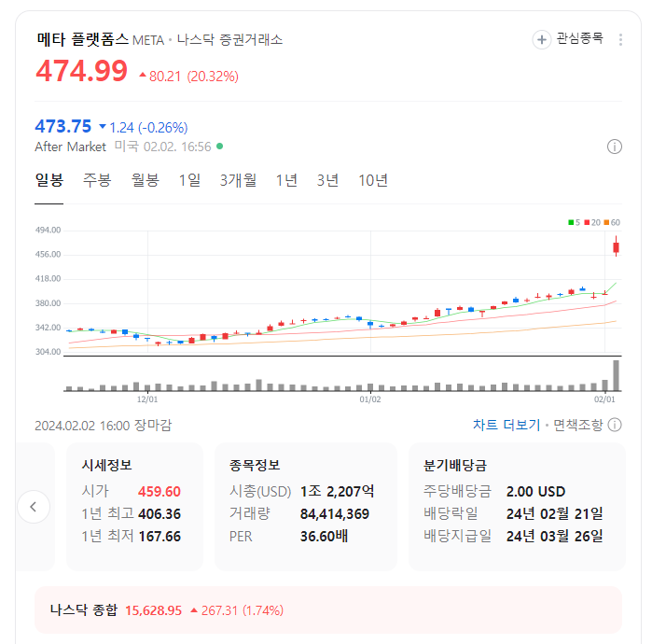Click the 494.00 price axis label
This screenshot has height=644, width=666.
coord(48,230)
